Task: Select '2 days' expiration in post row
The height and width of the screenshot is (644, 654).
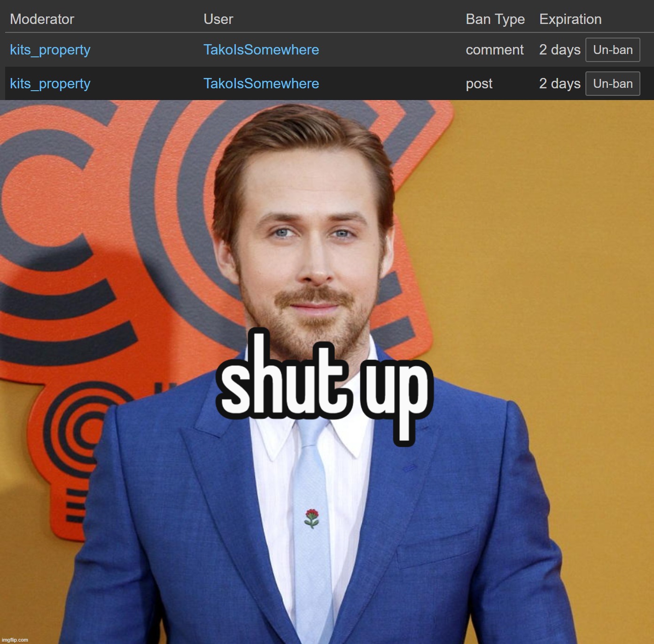Action: (560, 84)
